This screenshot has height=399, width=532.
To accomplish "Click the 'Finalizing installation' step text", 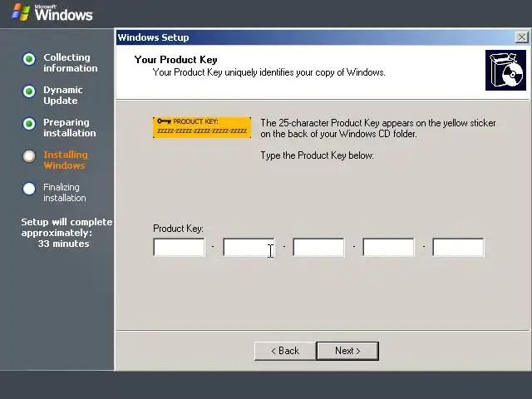I will click(65, 192).
